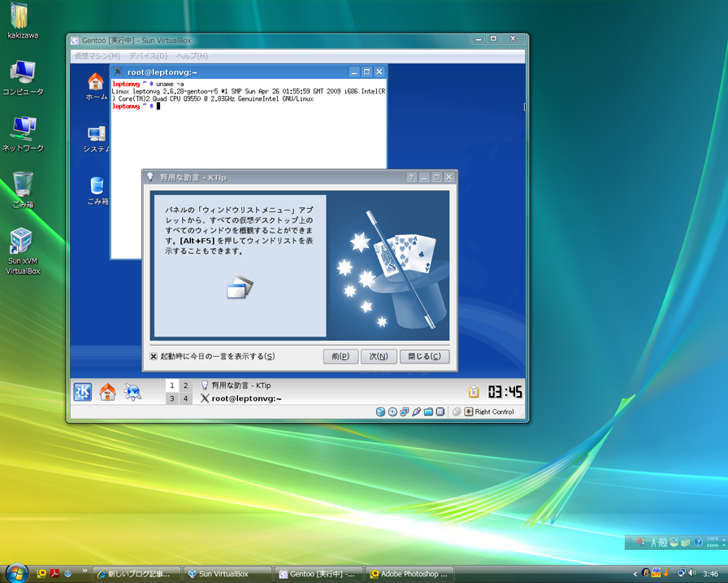The image size is (728, 583).
Task: Select the コンピュータ icon on Windows desktop
Action: [x=23, y=78]
